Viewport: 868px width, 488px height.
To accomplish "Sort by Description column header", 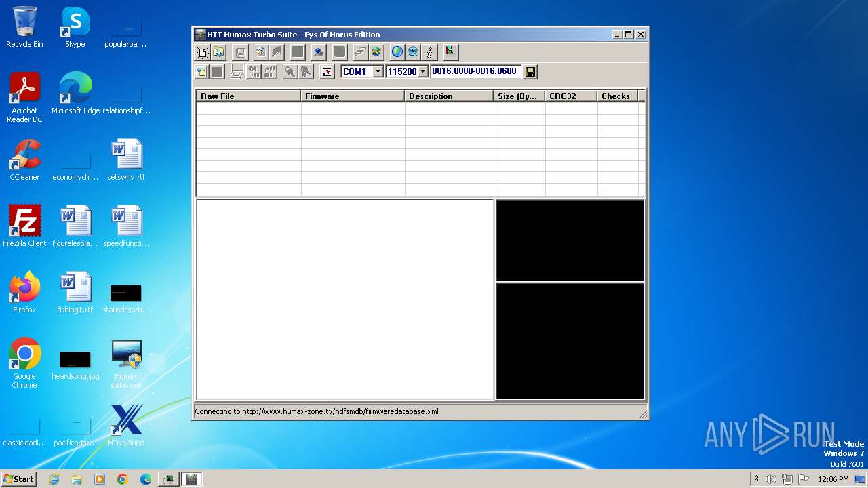I will 449,96.
